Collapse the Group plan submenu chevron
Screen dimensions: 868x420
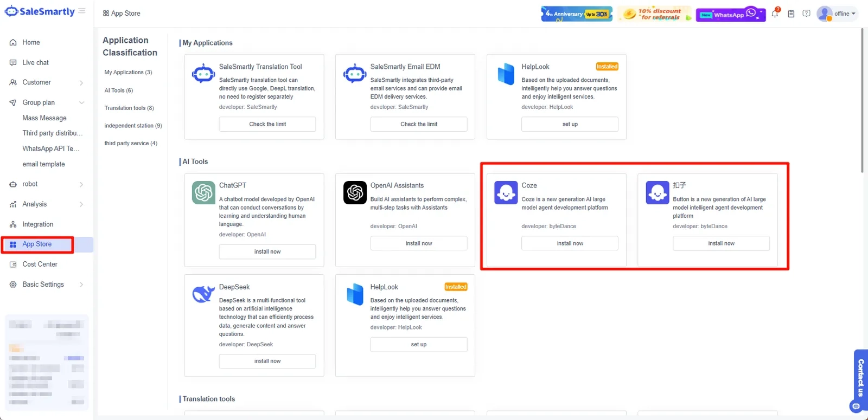81,102
